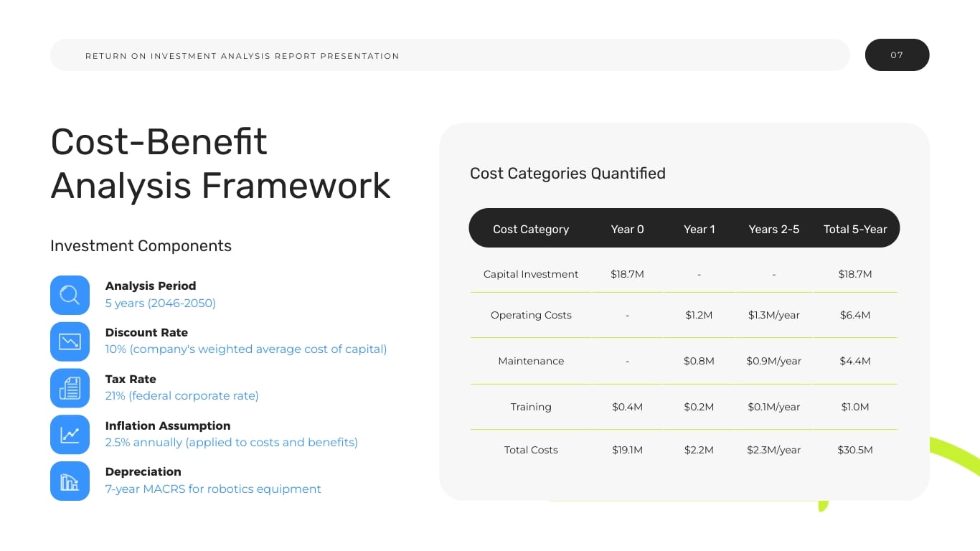The width and height of the screenshot is (980, 551).
Task: Click the 21% federal corporate rate text
Action: 182,396
